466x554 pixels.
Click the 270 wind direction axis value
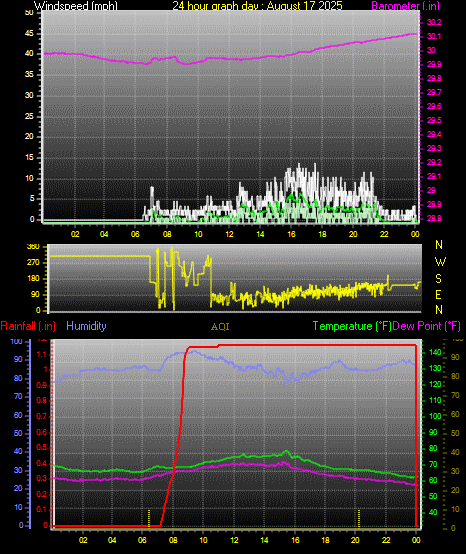[x=33, y=263]
